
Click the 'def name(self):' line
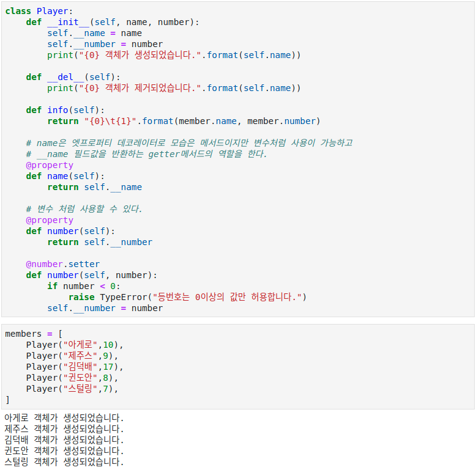pyautogui.click(x=65, y=176)
